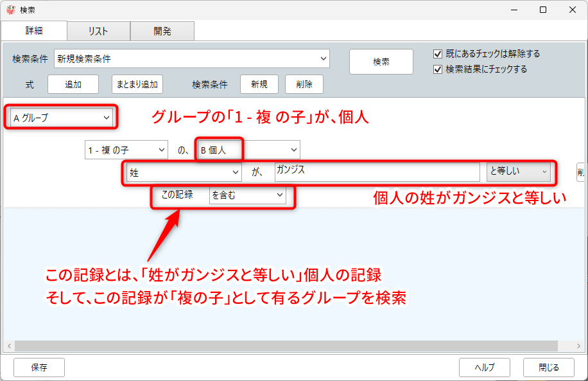Viewport: 588px width, 381px height.
Task: Click the right arrow of the horizontal scrollbar
Action: (x=580, y=346)
